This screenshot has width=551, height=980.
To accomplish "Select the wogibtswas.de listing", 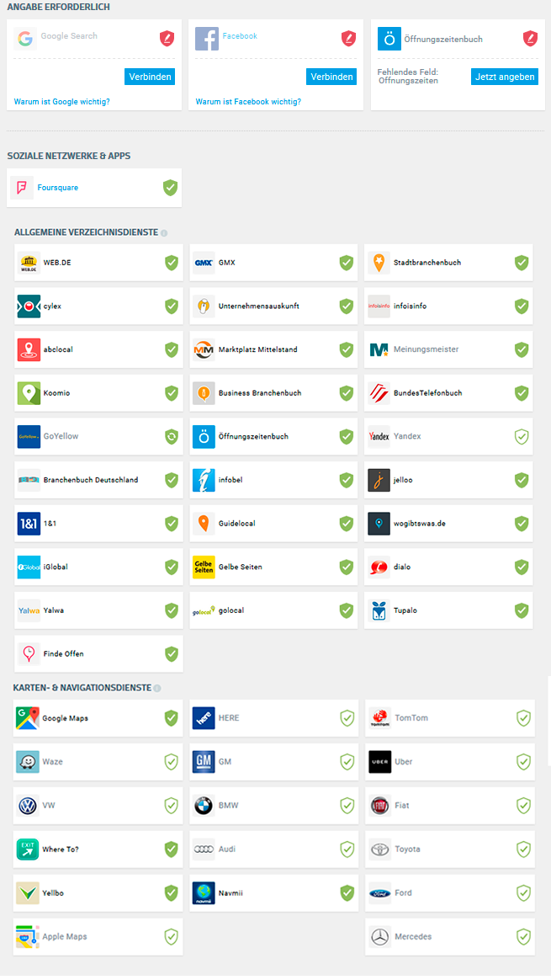I will pyautogui.click(x=448, y=523).
